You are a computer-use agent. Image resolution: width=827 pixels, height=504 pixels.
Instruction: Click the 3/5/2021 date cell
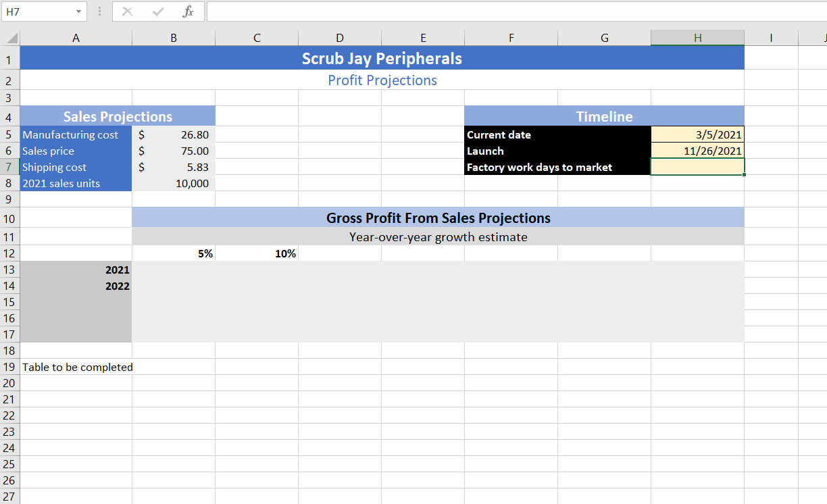coord(698,134)
